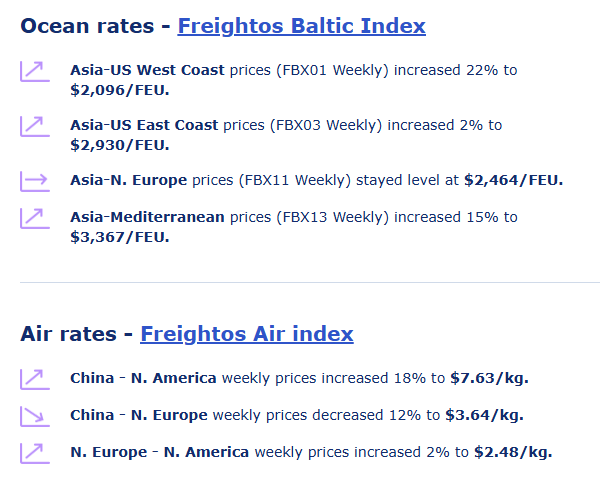Image resolution: width=612 pixels, height=483 pixels.
Task: Click the $3.64/kg air rate text
Action: pyautogui.click(x=484, y=415)
